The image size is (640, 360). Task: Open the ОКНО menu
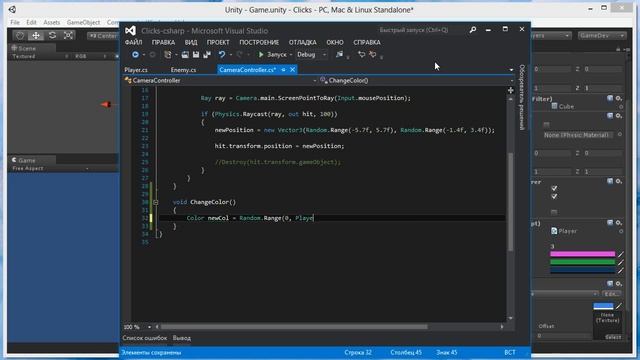point(335,42)
